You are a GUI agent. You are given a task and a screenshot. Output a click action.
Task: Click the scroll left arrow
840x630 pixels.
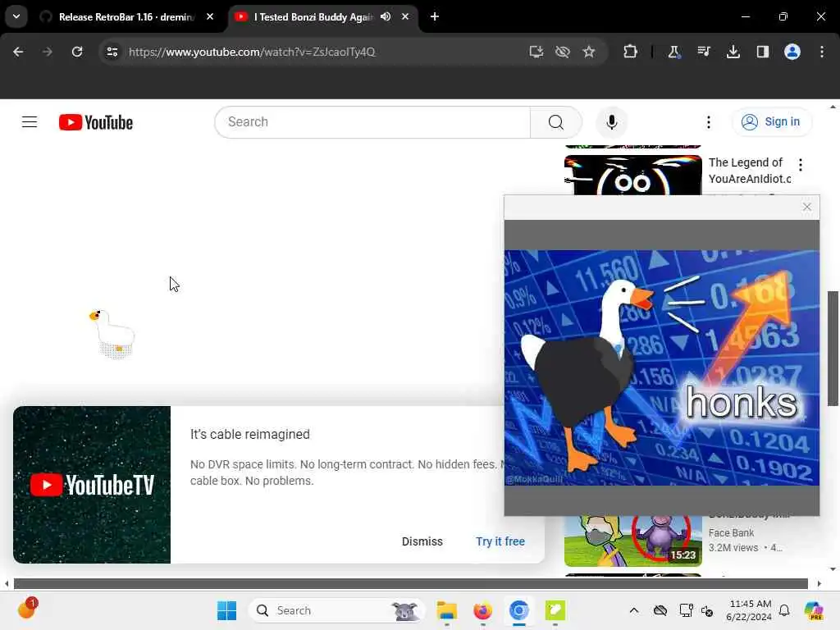7,583
